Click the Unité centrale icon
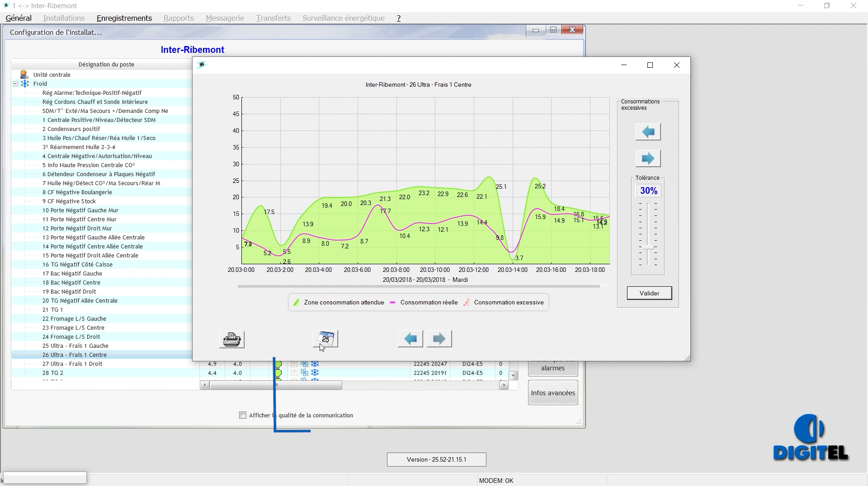Screen dimensions: 868x486 pos(24,75)
